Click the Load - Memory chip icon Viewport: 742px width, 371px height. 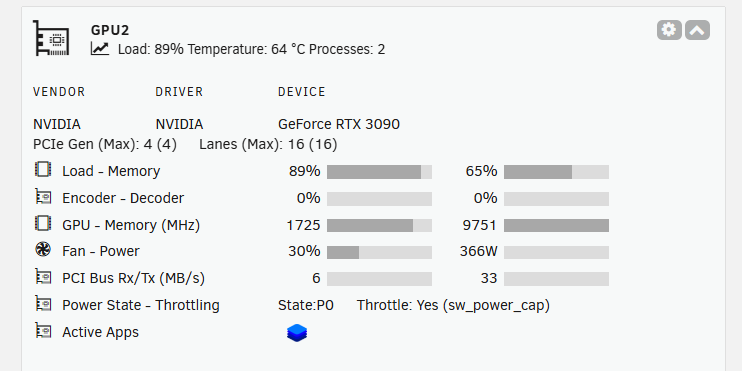coord(43,169)
